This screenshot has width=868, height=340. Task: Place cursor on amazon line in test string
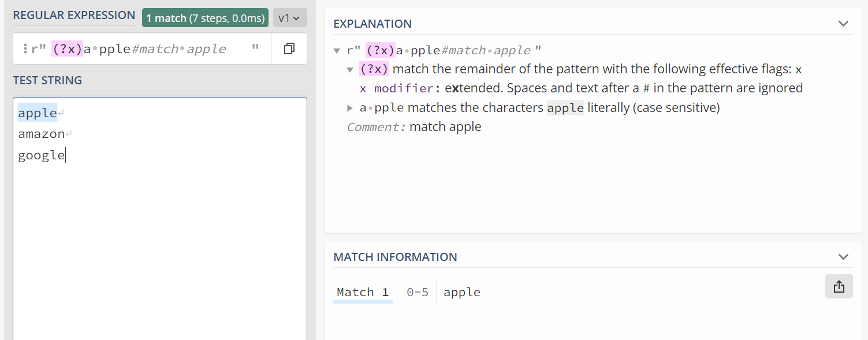pyautogui.click(x=42, y=134)
